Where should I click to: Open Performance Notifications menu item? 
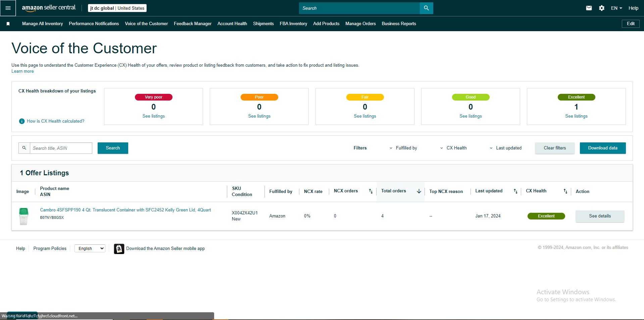pyautogui.click(x=94, y=24)
